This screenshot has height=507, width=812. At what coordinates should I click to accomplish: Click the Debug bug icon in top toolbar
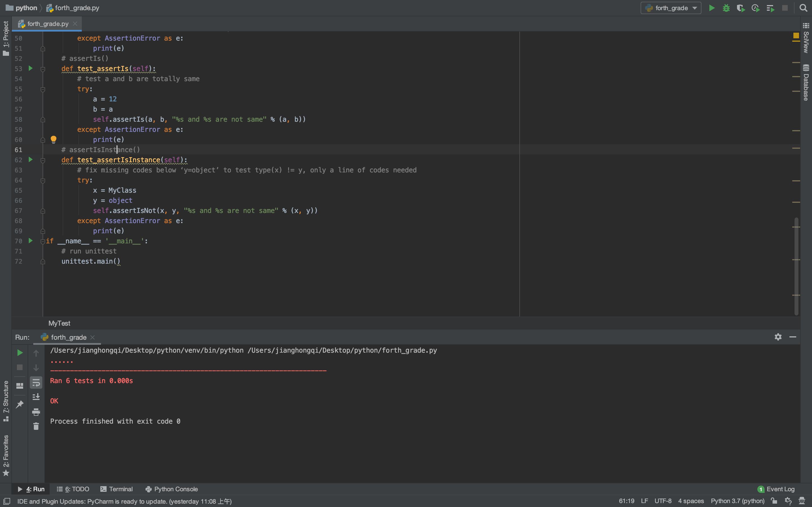pyautogui.click(x=727, y=8)
